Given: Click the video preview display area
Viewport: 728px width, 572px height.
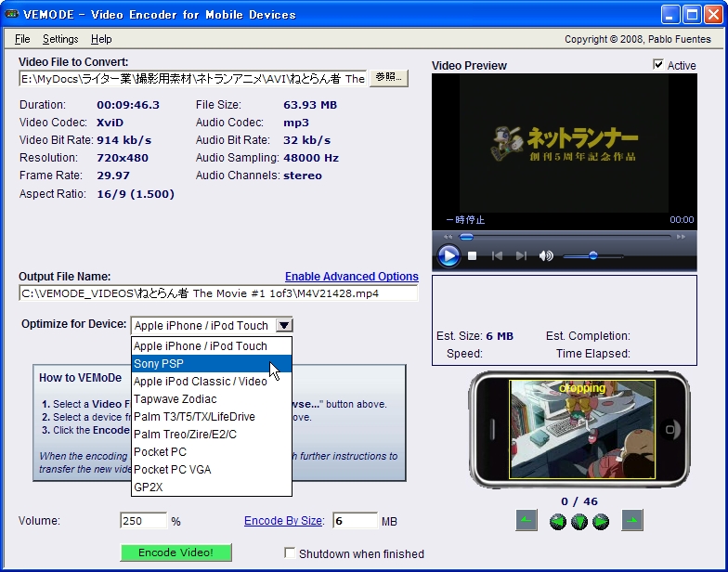Looking at the screenshot, I should click(565, 143).
